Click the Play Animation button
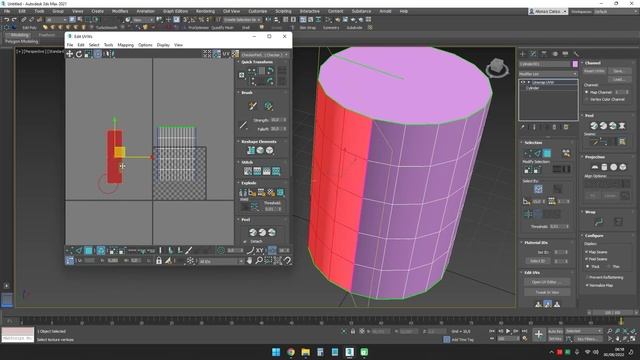The width and height of the screenshot is (640, 360). 508,331
